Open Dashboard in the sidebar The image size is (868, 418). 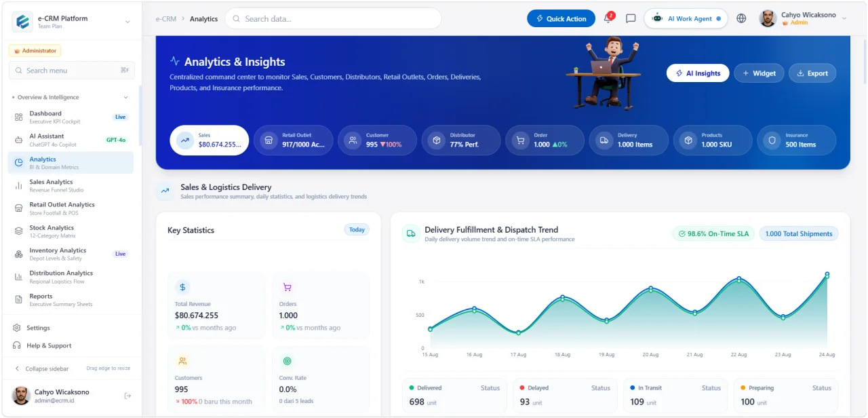pos(71,117)
